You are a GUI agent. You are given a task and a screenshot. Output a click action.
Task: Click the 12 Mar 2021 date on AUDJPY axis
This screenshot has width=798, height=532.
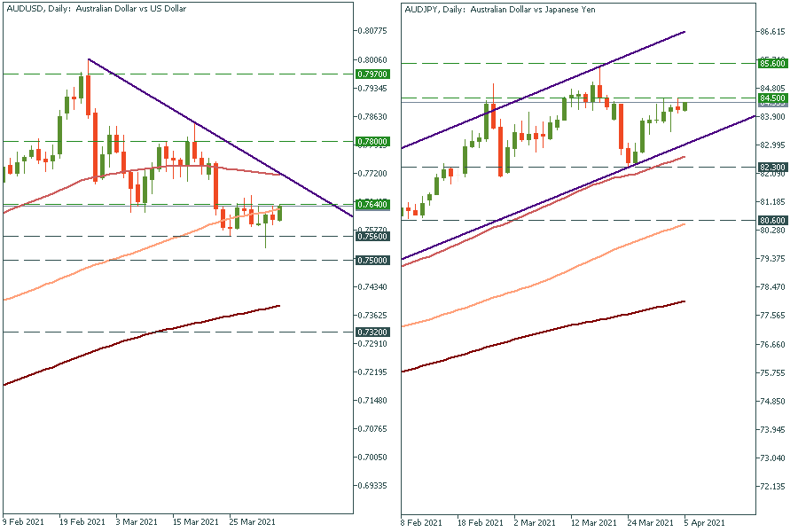(x=593, y=522)
